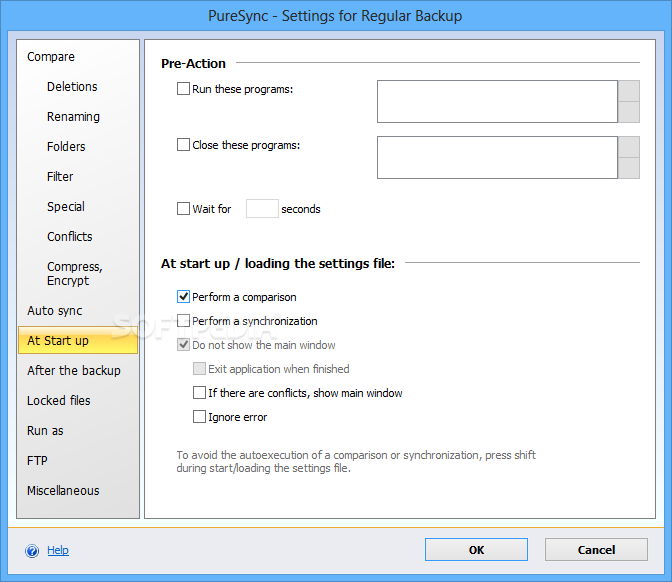
Task: Switch to the Locked files page
Action: (59, 401)
